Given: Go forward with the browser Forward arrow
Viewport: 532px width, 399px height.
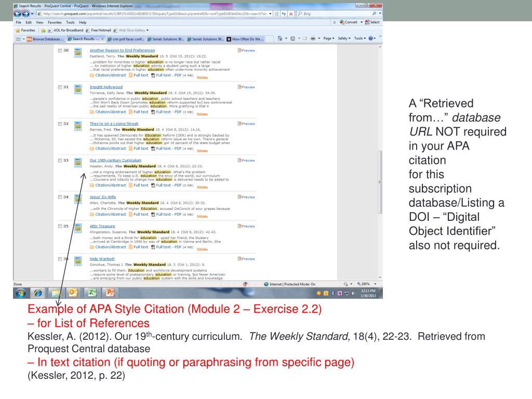Looking at the screenshot, I should pyautogui.click(x=25, y=14).
